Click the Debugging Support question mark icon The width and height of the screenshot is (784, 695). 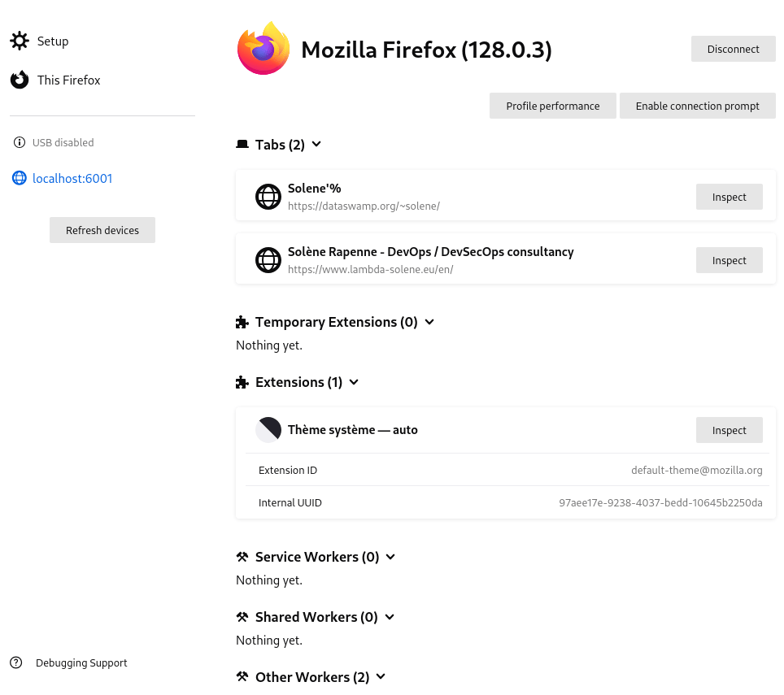pyautogui.click(x=16, y=662)
